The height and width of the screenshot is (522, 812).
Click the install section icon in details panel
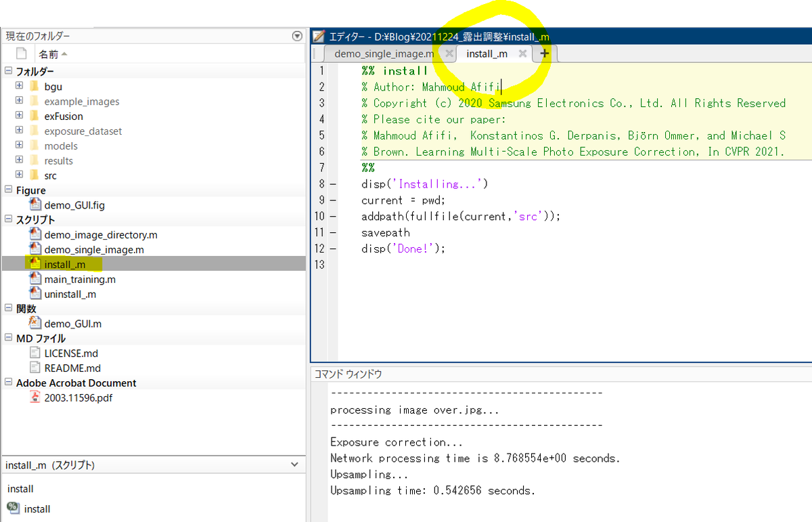[x=13, y=508]
